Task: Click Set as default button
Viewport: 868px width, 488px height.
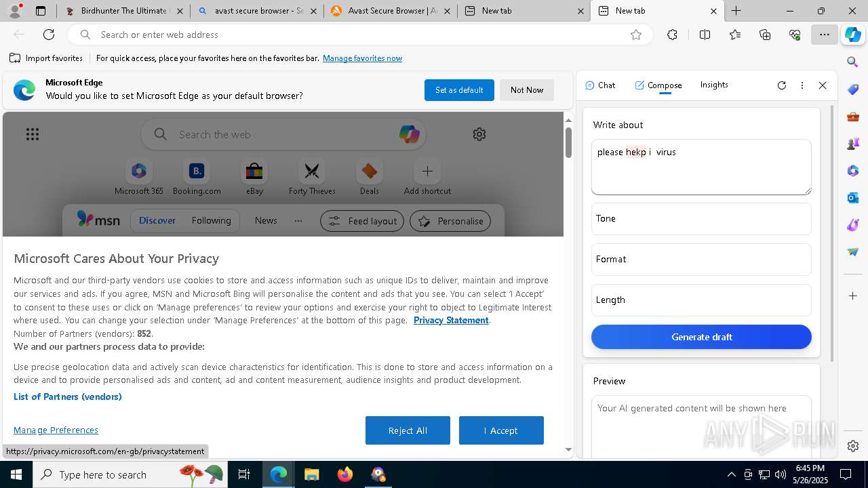Action: point(459,90)
